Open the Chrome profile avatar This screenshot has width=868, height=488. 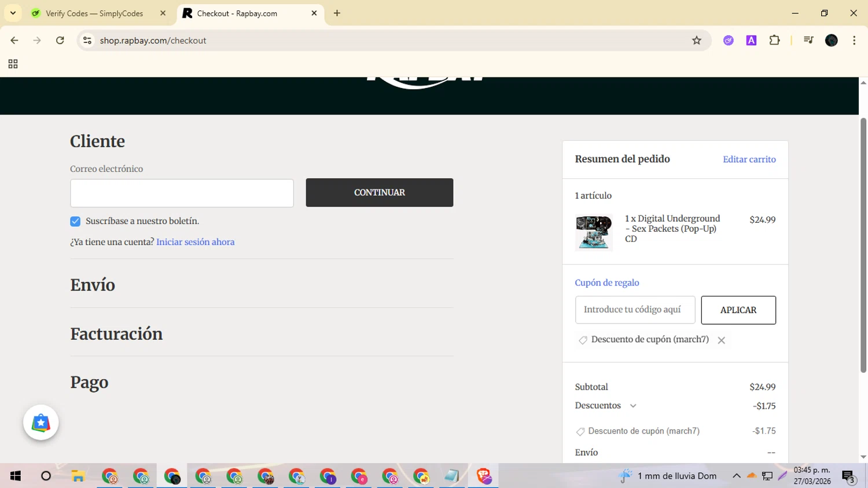coord(832,41)
